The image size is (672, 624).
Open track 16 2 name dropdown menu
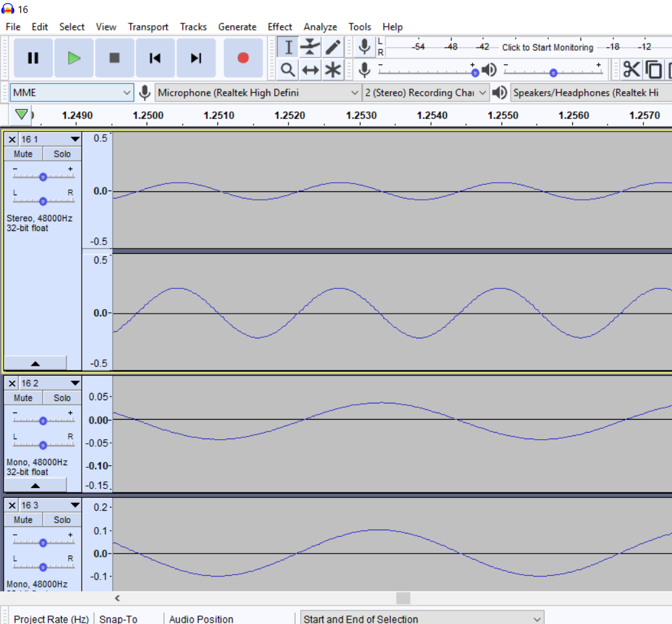pos(50,383)
